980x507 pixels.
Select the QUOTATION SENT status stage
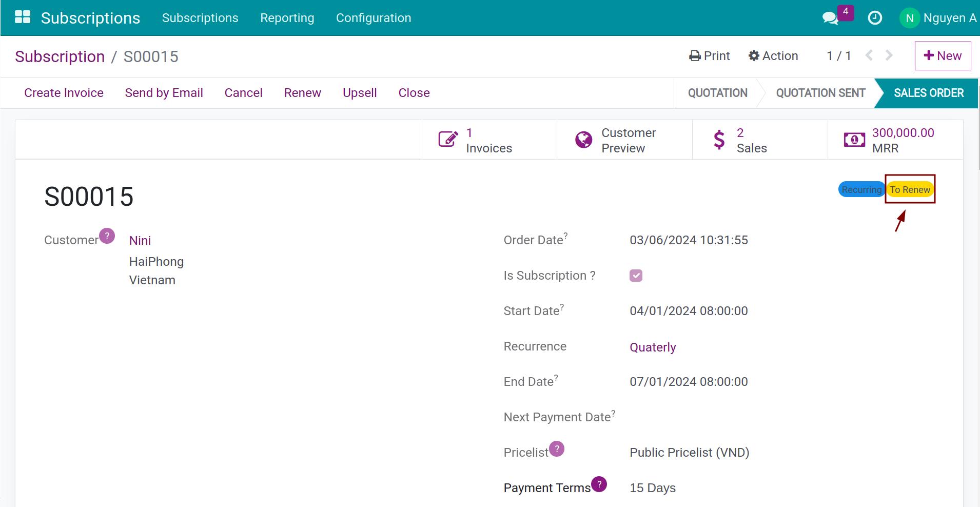coord(820,93)
